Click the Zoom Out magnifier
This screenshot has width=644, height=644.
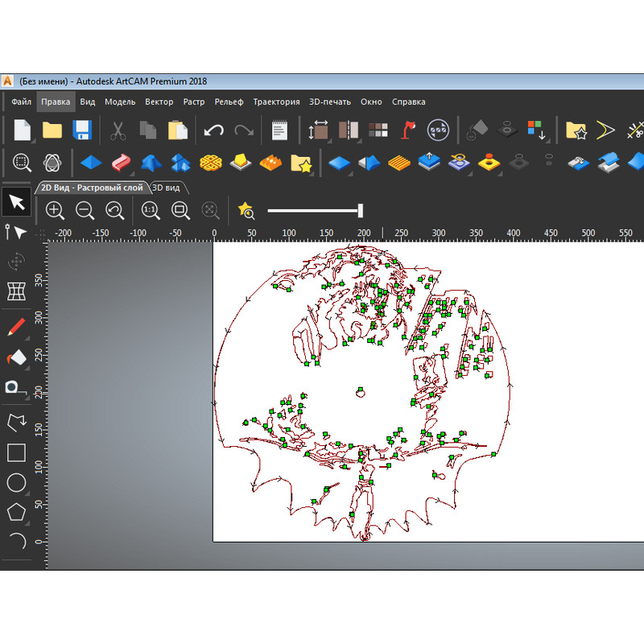pyautogui.click(x=85, y=211)
